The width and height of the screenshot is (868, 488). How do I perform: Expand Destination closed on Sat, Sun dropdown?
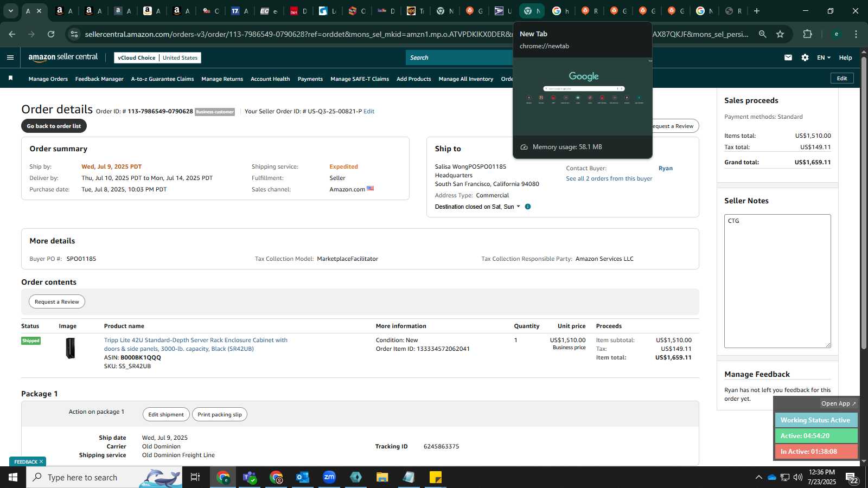click(x=477, y=207)
